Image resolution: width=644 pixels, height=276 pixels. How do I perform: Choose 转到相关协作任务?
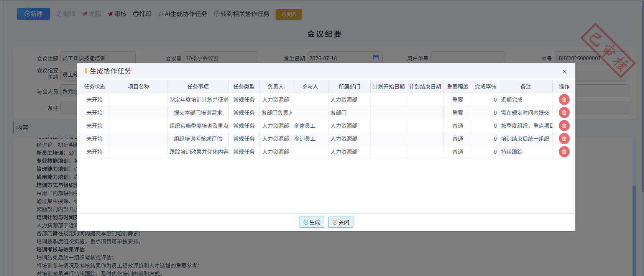click(x=242, y=14)
